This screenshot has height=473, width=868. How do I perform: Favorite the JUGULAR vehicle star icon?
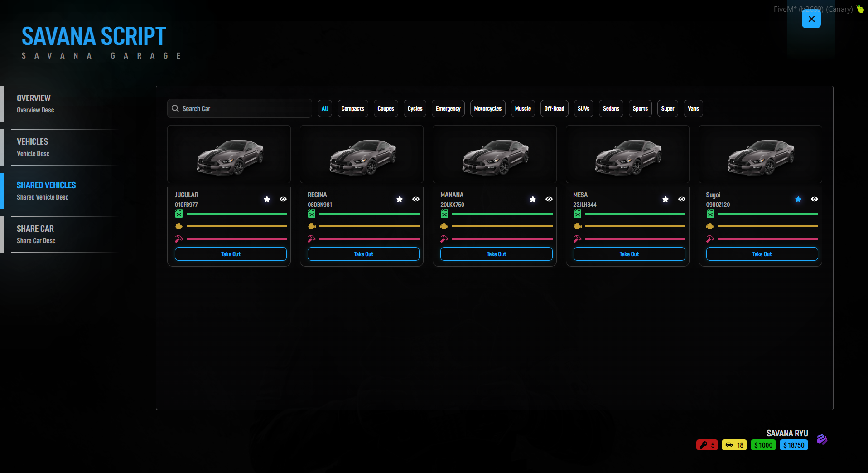click(x=267, y=199)
